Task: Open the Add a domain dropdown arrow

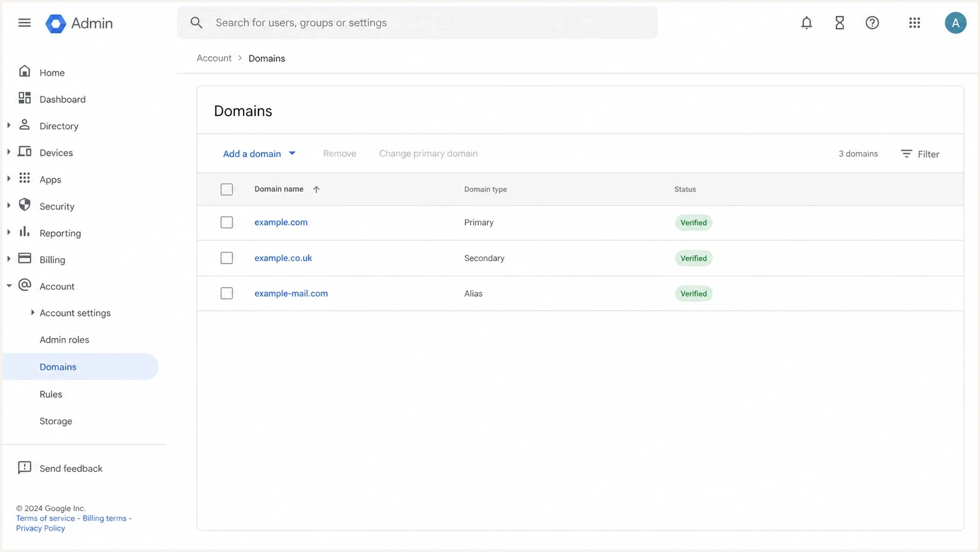Action: (x=292, y=153)
